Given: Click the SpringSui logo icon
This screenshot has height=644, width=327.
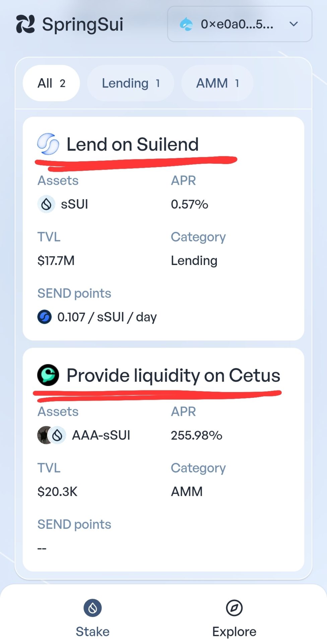Looking at the screenshot, I should coord(25,24).
